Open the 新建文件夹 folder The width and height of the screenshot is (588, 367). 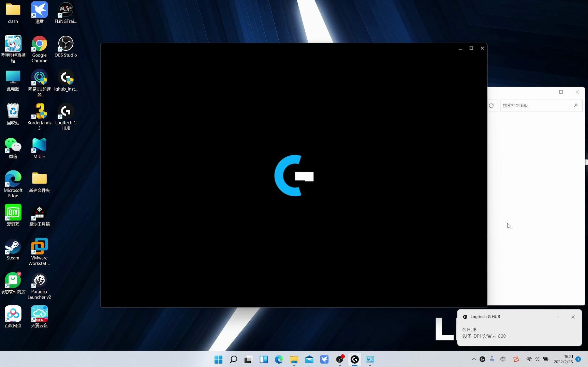click(39, 182)
